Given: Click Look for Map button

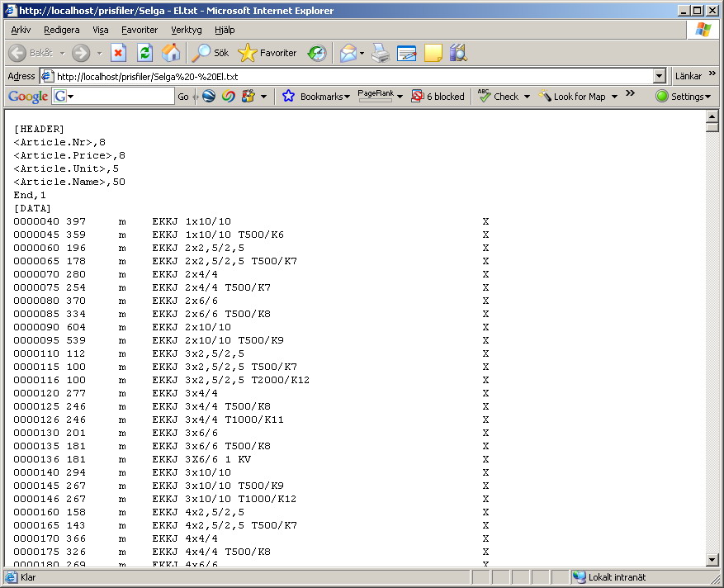Looking at the screenshot, I should coord(573,96).
